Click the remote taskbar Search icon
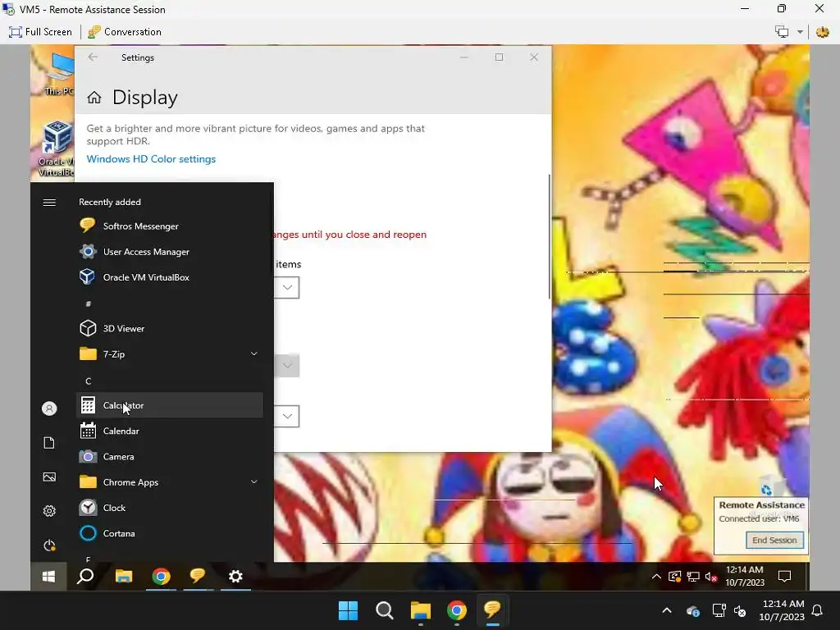This screenshot has height=630, width=840. coord(85,577)
